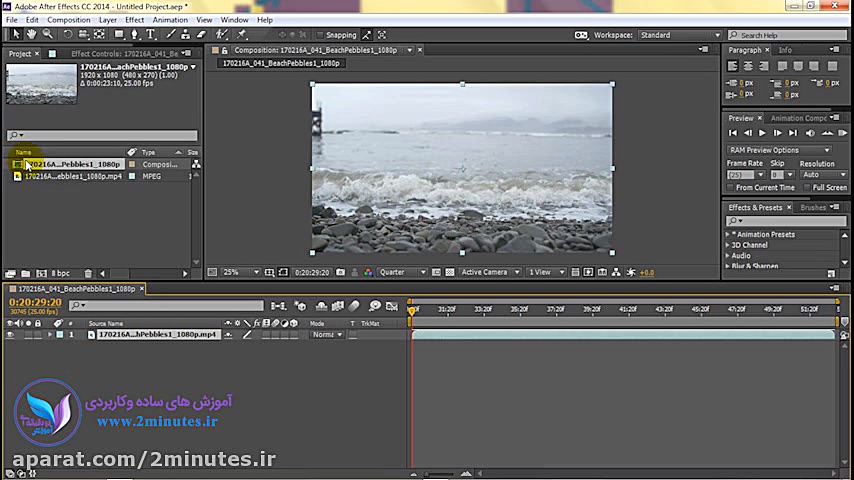Click show channel color icon in viewer

368,272
